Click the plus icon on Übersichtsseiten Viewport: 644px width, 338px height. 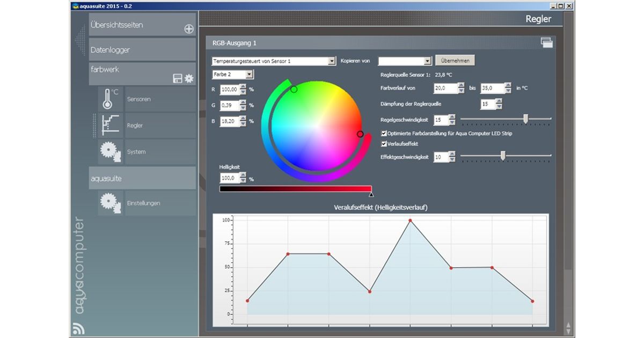[x=189, y=29]
